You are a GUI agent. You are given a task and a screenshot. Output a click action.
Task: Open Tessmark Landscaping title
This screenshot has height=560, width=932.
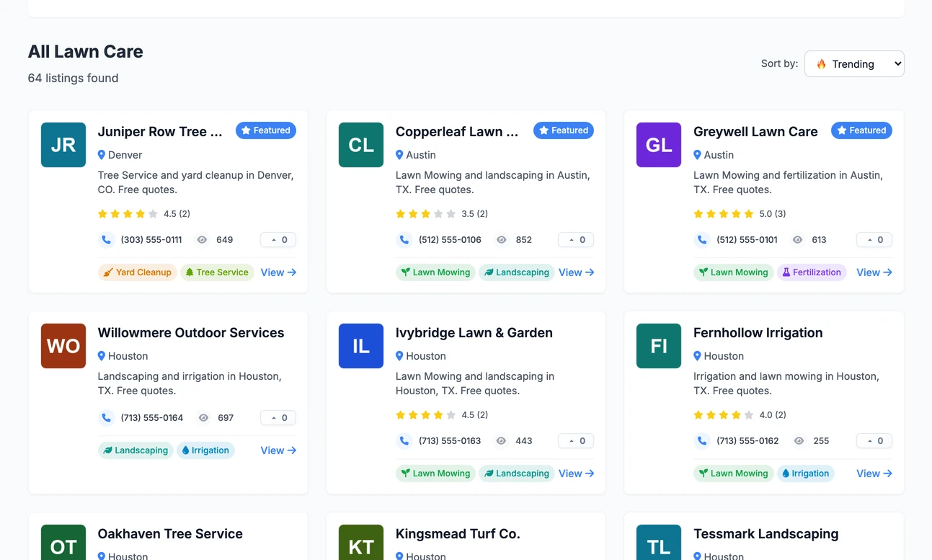pos(766,534)
